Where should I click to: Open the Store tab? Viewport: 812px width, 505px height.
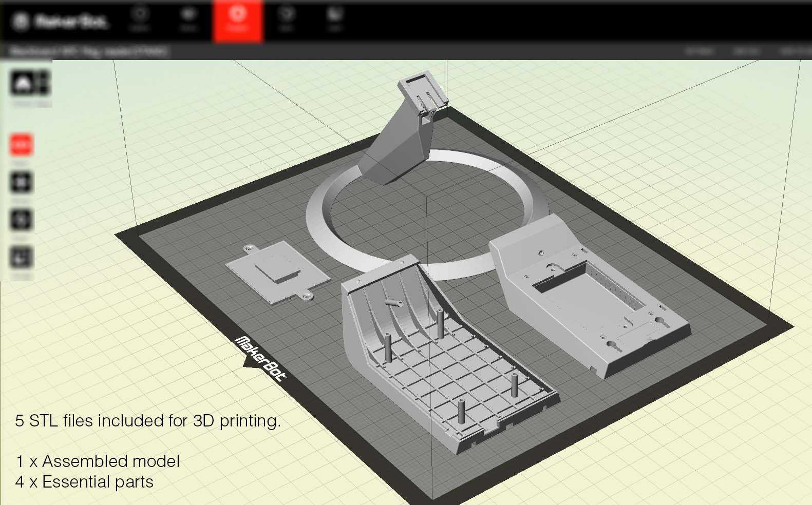pyautogui.click(x=286, y=18)
